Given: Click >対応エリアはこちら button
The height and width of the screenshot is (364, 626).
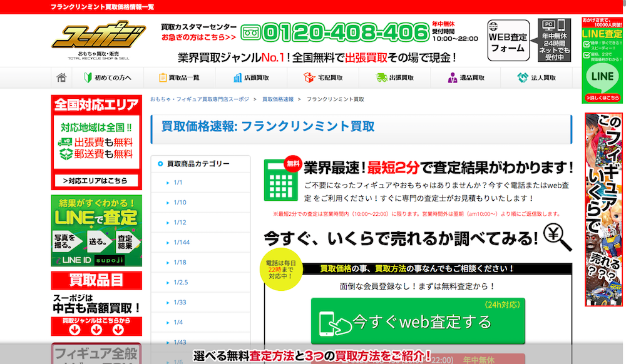Looking at the screenshot, I should [96, 181].
